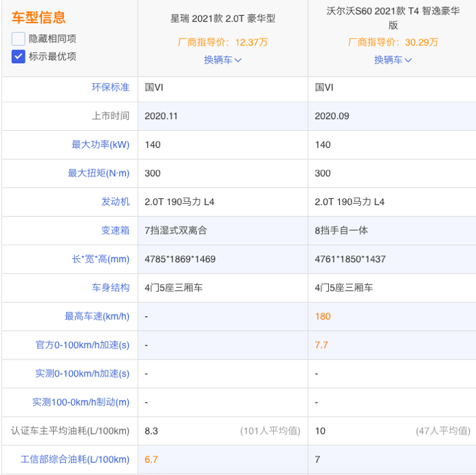Viewport: 476px width, 475px height.
Task: Uncheck the 标示最优项 checkbox
Action: coord(19,56)
